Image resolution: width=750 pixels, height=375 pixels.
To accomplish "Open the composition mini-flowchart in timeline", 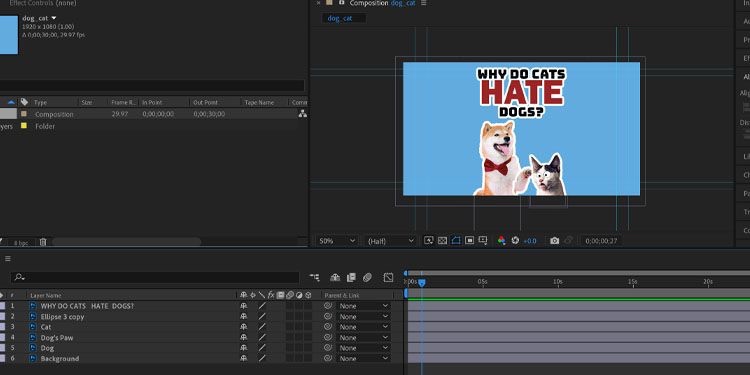I will pyautogui.click(x=314, y=277).
